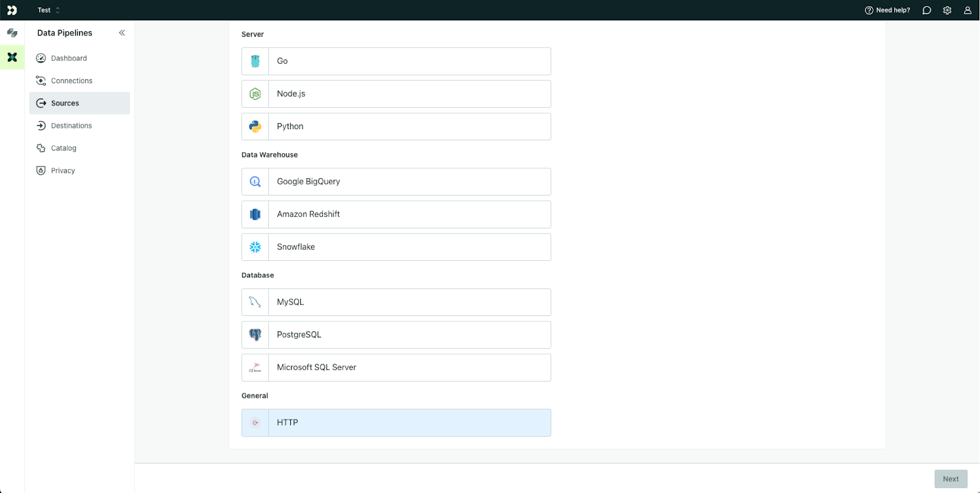980x493 pixels.
Task: Open settings gear icon in header
Action: point(947,10)
